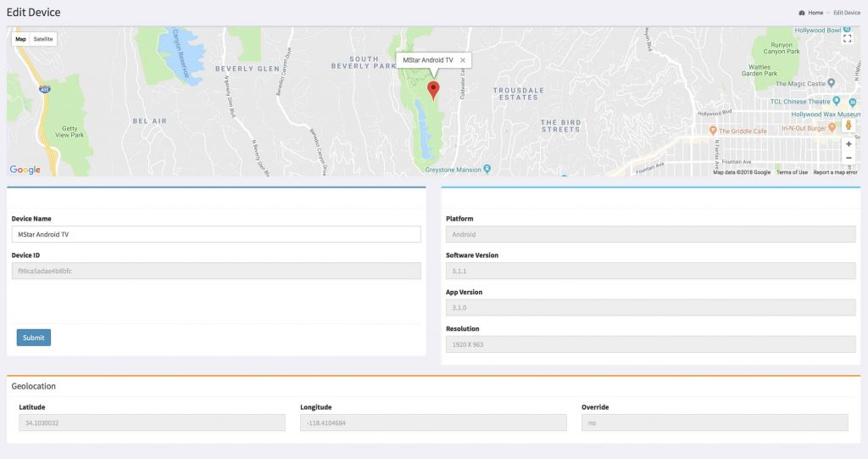Click the Longitude field
The width and height of the screenshot is (868, 459).
[x=433, y=423]
